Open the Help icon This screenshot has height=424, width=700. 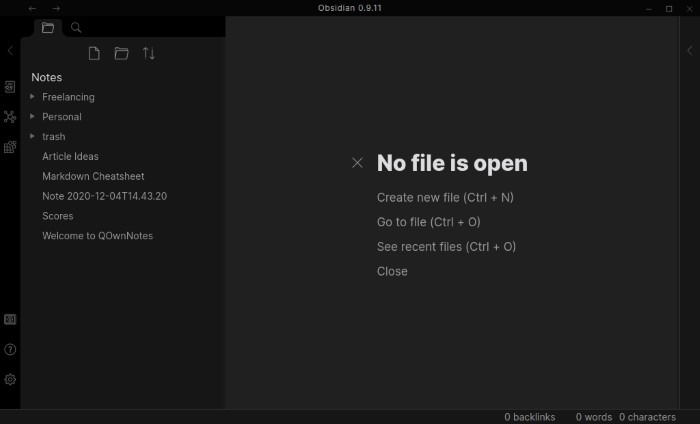point(10,350)
